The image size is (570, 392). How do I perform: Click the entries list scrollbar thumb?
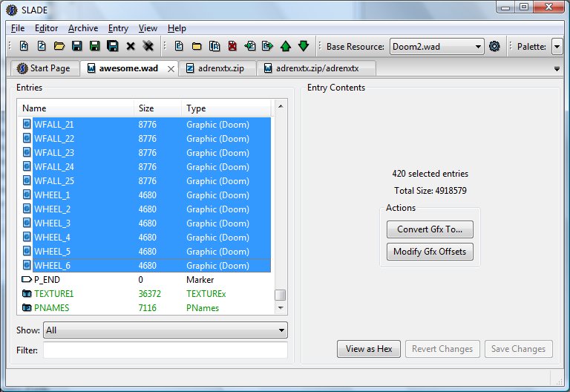[280, 295]
